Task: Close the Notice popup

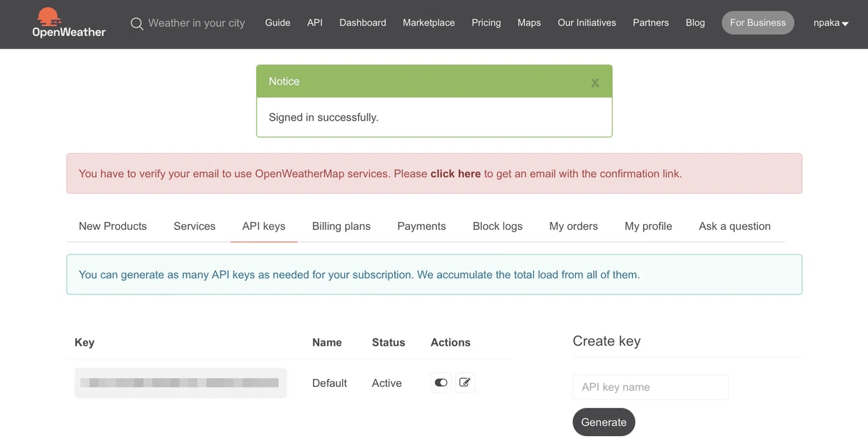Action: 595,82
